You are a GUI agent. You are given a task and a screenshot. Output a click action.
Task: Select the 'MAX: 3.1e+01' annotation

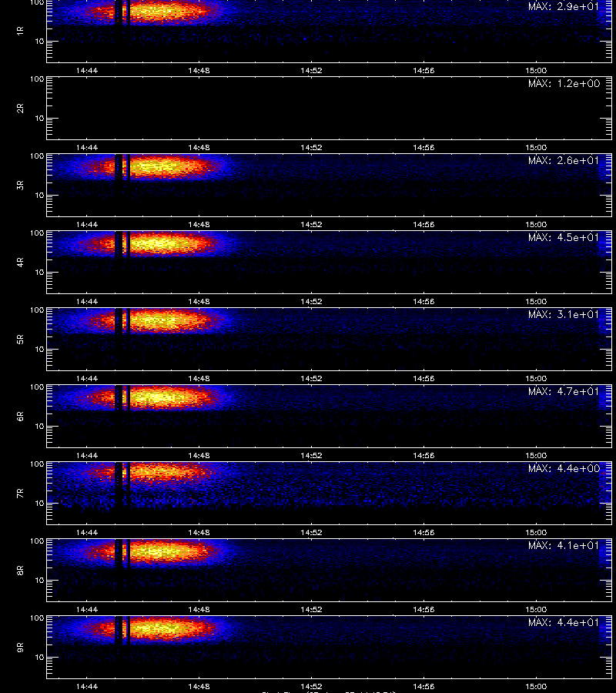coord(564,314)
